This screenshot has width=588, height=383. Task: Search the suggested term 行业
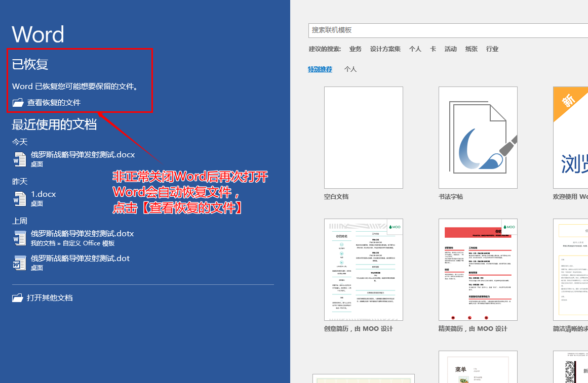click(x=492, y=49)
